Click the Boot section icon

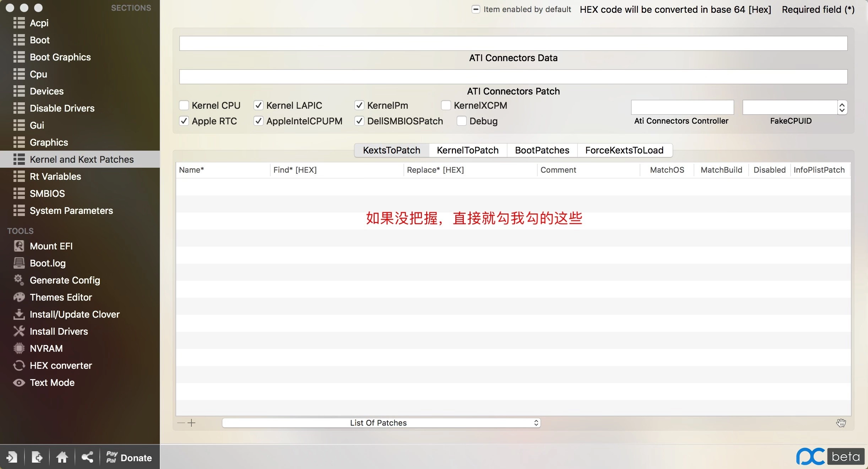click(19, 40)
